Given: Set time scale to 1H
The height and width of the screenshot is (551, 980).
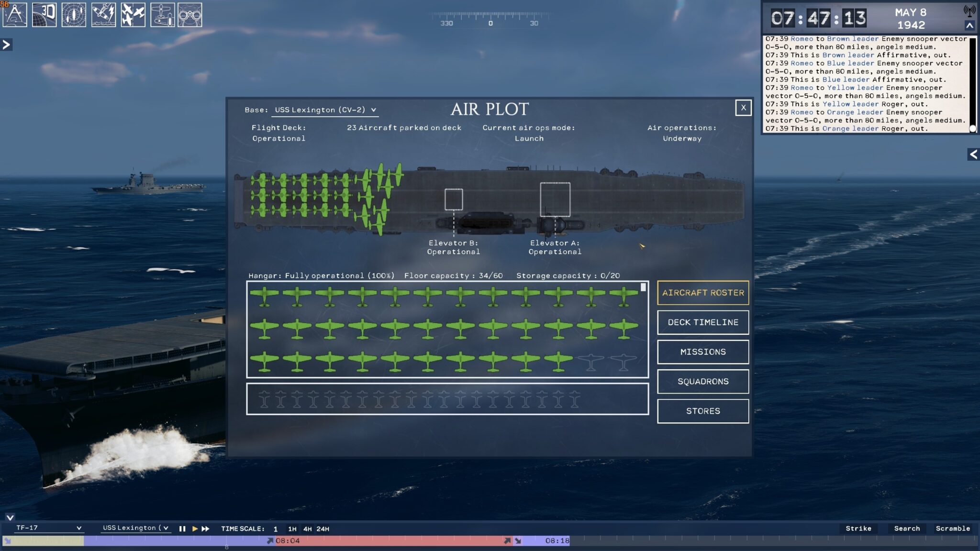Looking at the screenshot, I should point(292,529).
